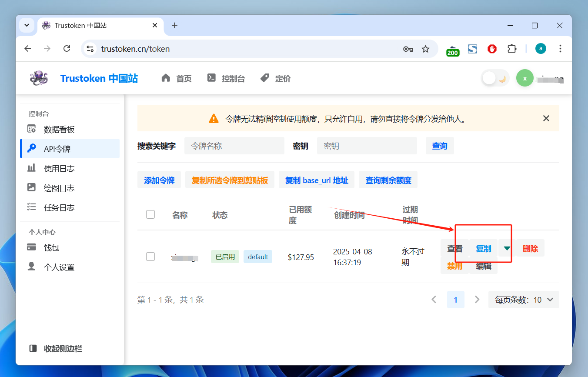Click the browser back arrow
Screen dimensions: 588x377
point(28,49)
